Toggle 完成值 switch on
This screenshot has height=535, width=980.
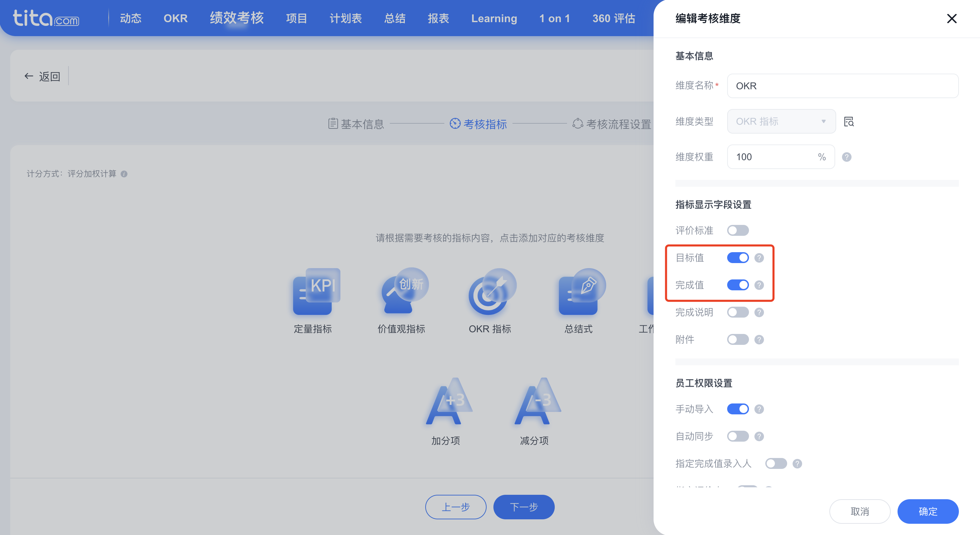(x=738, y=285)
